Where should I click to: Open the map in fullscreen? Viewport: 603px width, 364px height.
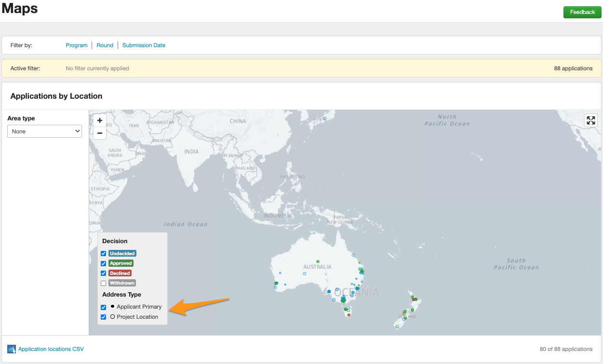(591, 120)
